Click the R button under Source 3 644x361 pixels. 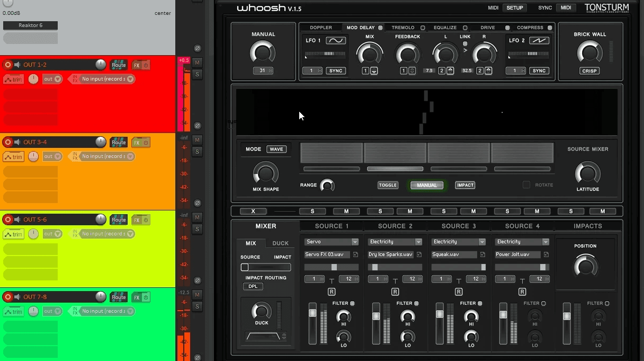(459, 292)
